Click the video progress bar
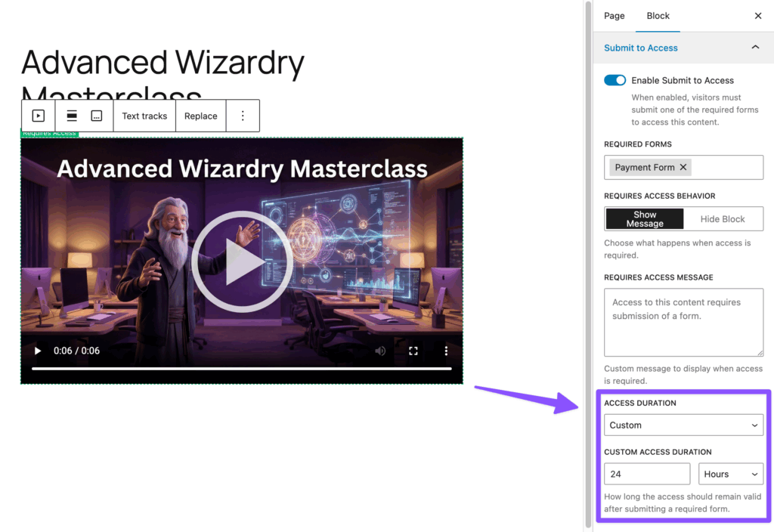Screen dimensions: 774x532 [242, 368]
